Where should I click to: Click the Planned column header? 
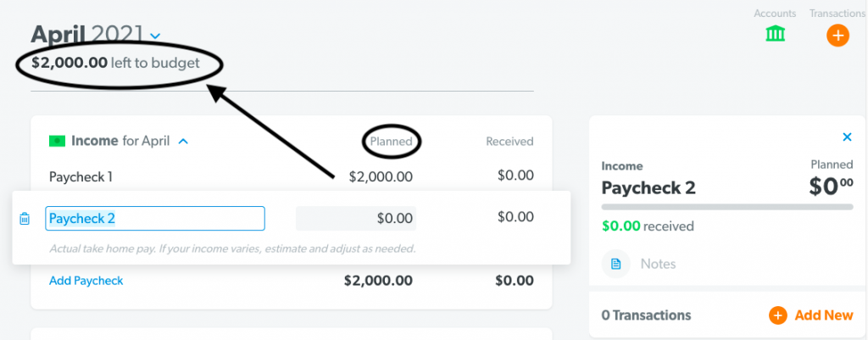(392, 142)
